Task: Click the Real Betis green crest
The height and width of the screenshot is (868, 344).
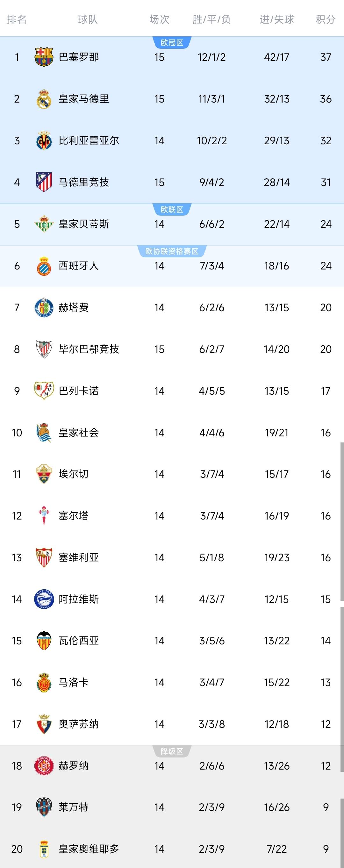Action: click(x=44, y=224)
